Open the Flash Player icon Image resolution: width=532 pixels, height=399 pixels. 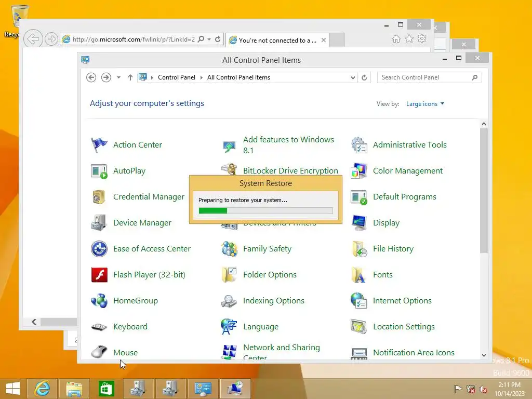(99, 275)
